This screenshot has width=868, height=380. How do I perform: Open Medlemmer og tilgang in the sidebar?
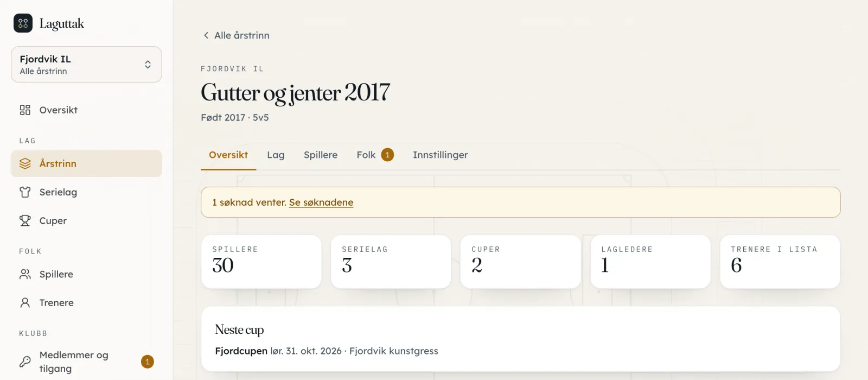coord(86,362)
